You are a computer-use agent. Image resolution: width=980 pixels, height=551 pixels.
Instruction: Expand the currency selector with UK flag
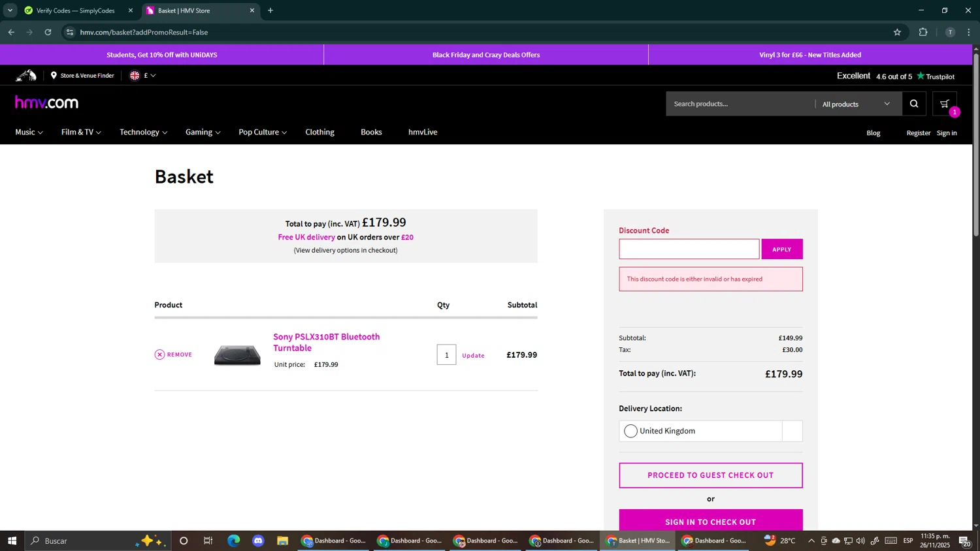(x=142, y=76)
